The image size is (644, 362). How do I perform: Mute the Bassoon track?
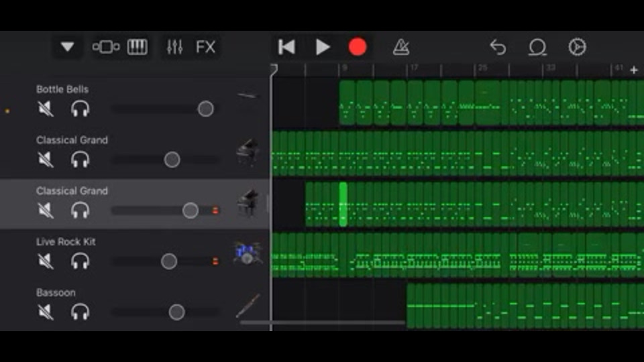[x=46, y=312]
